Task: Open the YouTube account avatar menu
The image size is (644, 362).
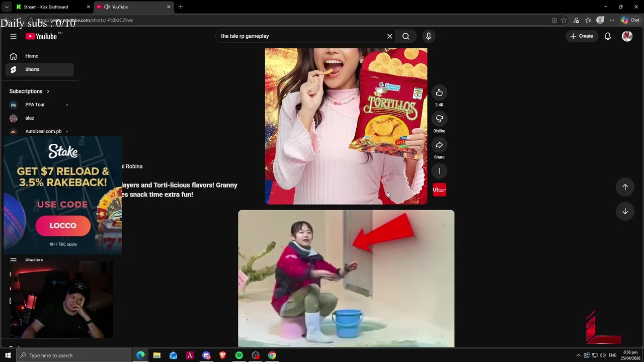Action: click(627, 36)
